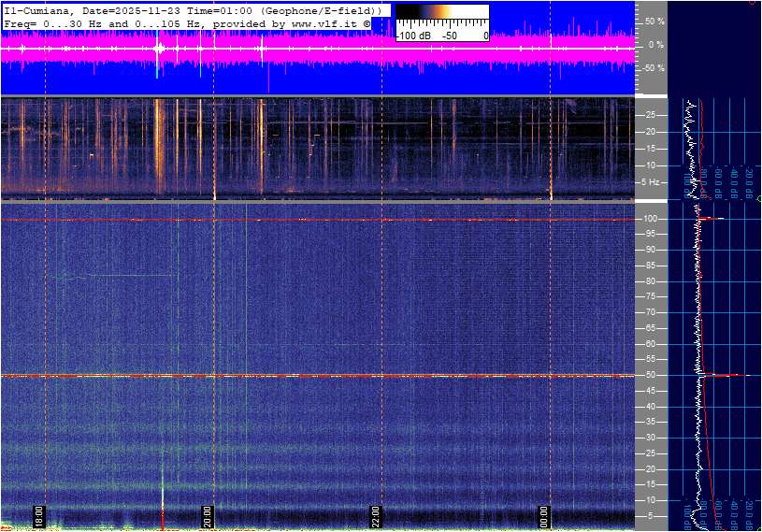Select the 50 Hz frequency axis label
The height and width of the screenshot is (532, 762).
point(653,375)
